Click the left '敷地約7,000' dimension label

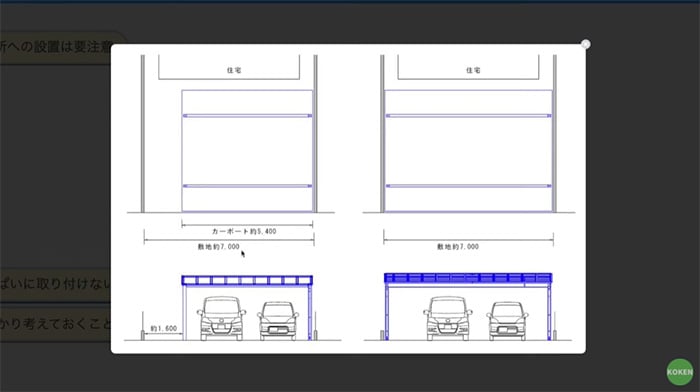click(219, 246)
